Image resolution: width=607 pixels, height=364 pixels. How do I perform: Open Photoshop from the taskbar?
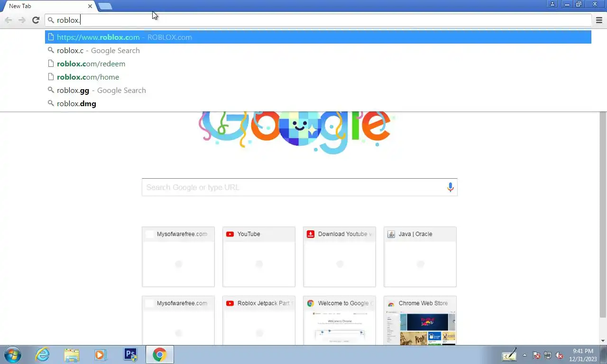(x=130, y=355)
